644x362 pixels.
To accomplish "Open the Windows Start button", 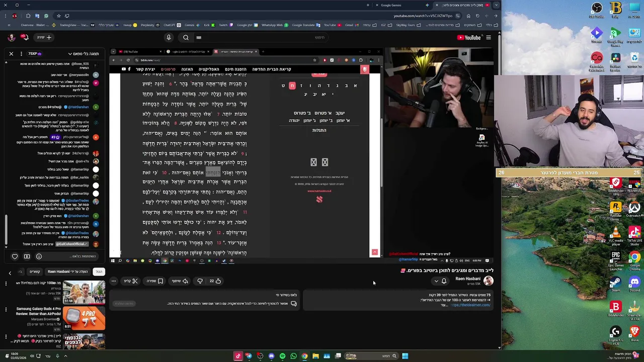I will tap(405, 356).
